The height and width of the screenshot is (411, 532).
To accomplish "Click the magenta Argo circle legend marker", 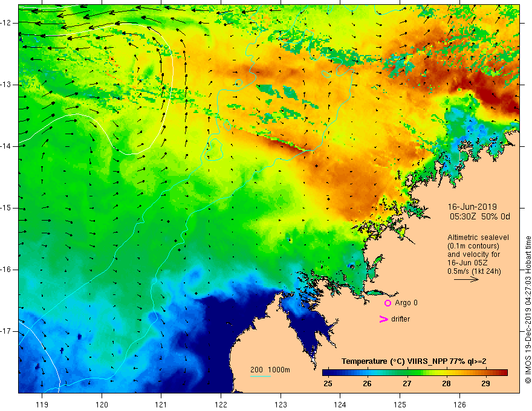I will click(x=388, y=303).
